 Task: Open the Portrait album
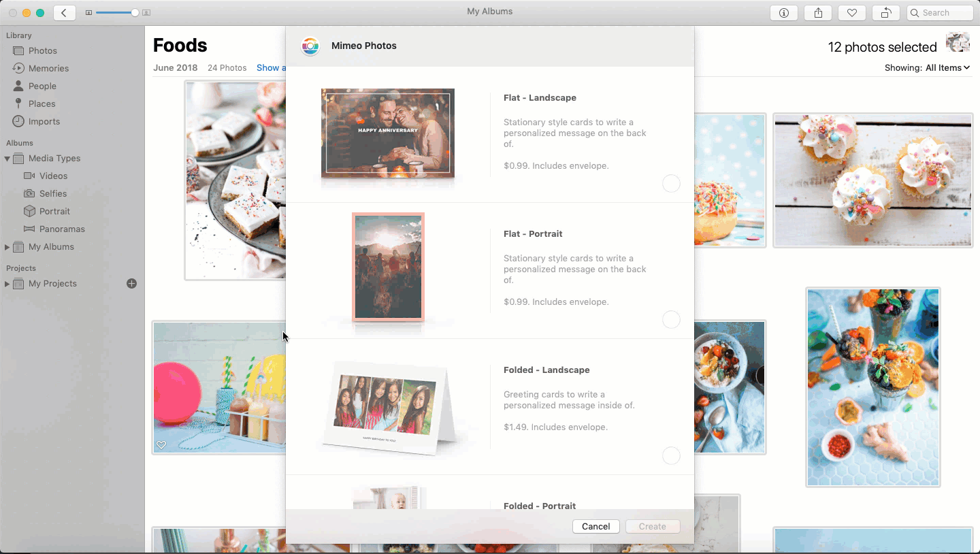point(54,211)
